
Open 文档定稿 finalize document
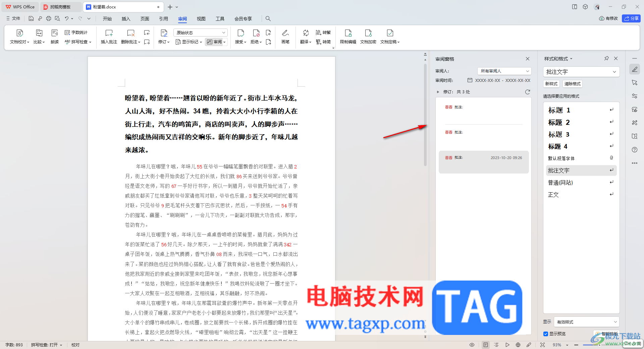[390, 37]
